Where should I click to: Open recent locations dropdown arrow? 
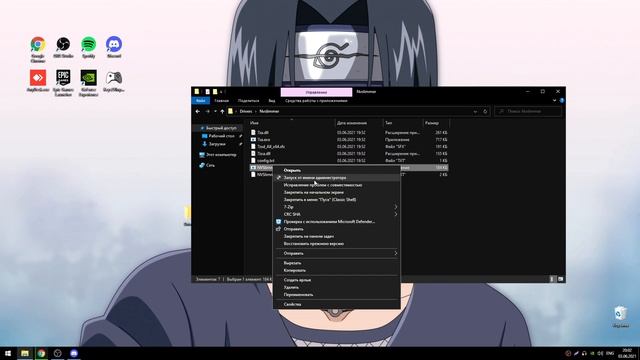215,111
